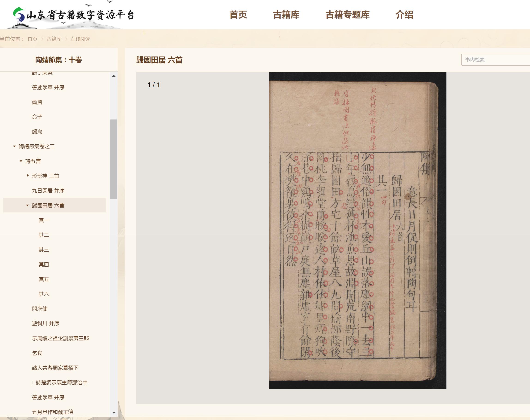This screenshot has height=420, width=530.
Task: Click the platform logo icon
Action: (19, 14)
